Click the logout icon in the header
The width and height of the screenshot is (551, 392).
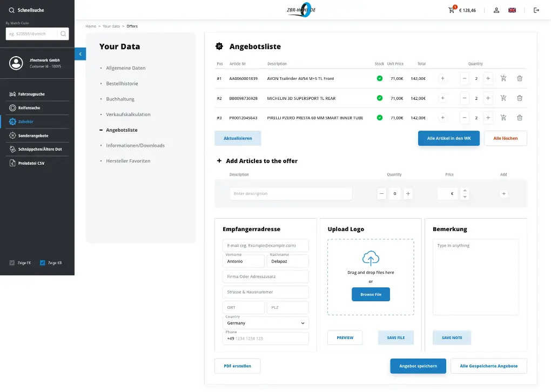pyautogui.click(x=536, y=10)
